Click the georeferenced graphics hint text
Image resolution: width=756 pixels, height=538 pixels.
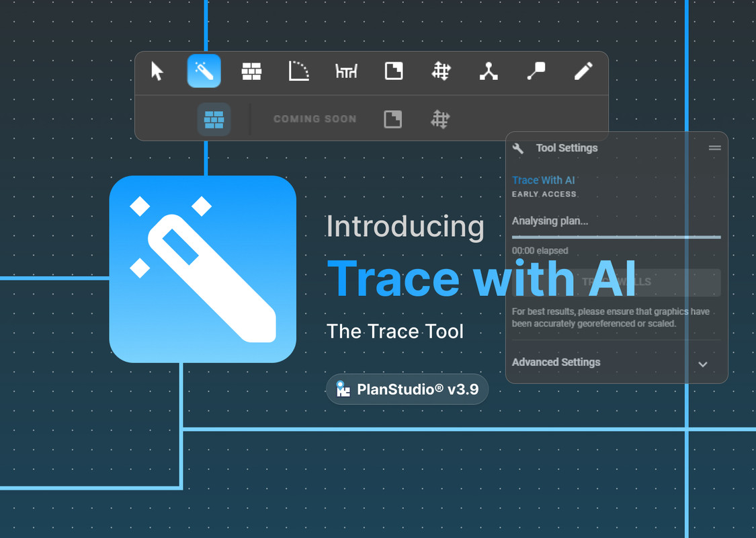tap(610, 317)
